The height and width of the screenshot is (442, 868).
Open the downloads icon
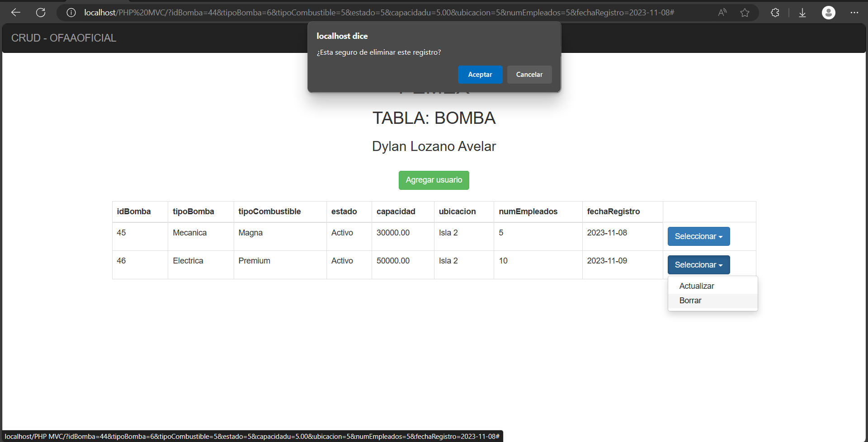tap(802, 12)
